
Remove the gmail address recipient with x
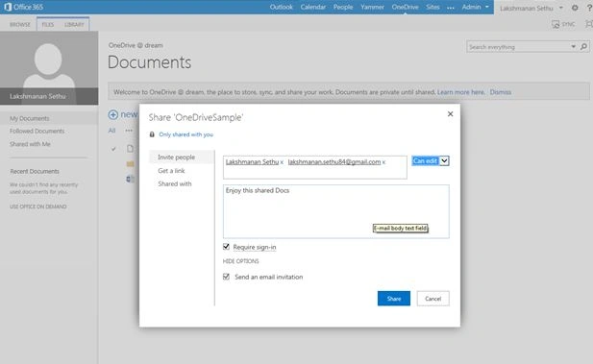click(383, 162)
